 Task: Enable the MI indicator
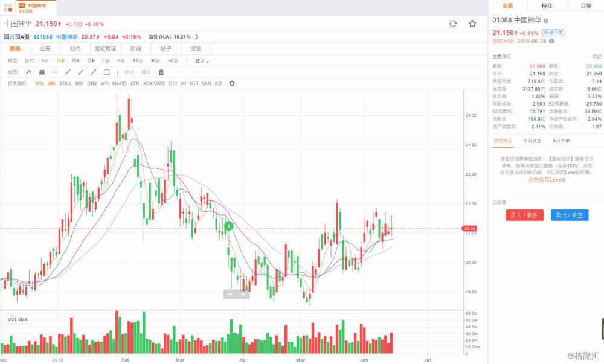[x=184, y=83]
